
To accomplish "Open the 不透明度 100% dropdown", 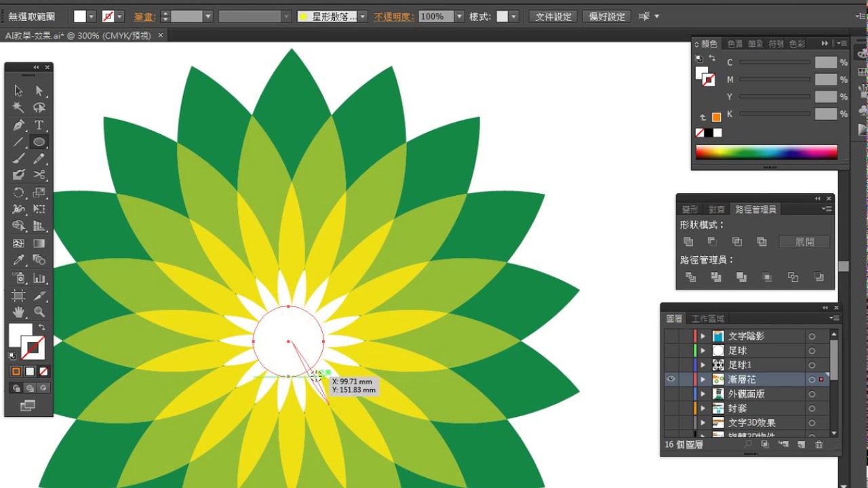I will [459, 16].
